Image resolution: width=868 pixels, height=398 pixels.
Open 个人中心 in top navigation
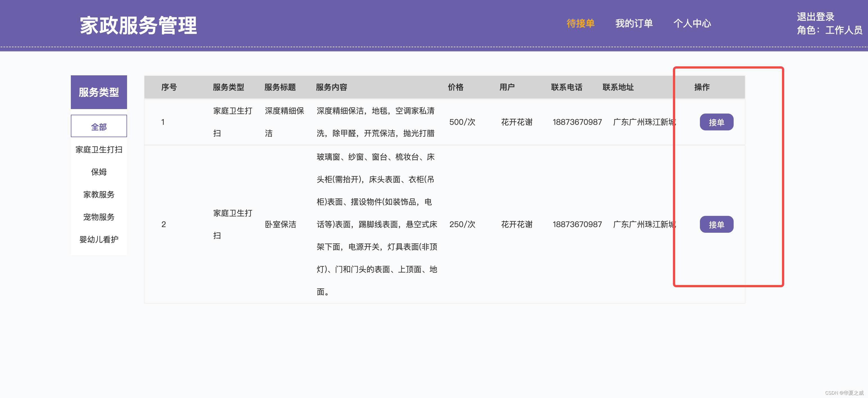[x=692, y=23]
